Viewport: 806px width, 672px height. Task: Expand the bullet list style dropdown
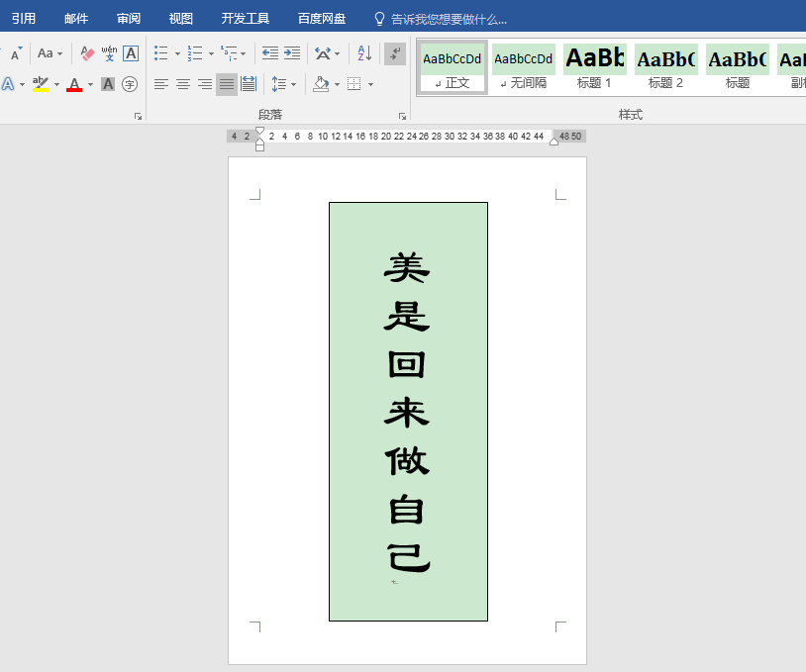pos(178,53)
